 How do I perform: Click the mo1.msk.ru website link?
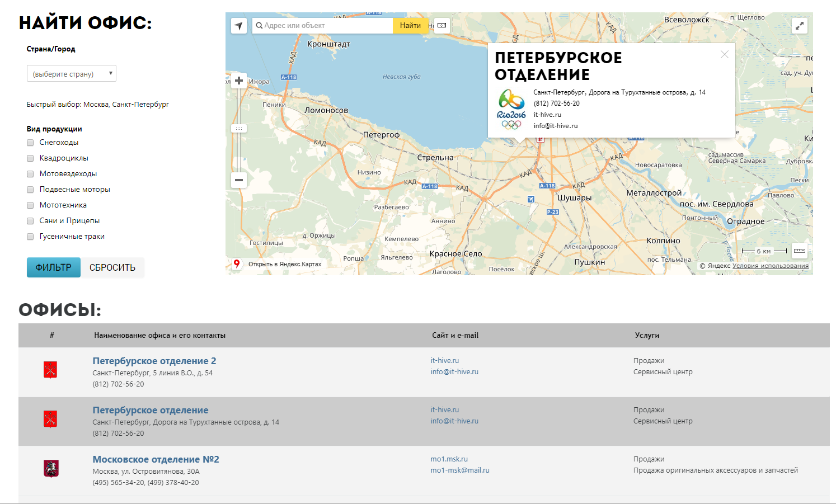click(x=449, y=459)
